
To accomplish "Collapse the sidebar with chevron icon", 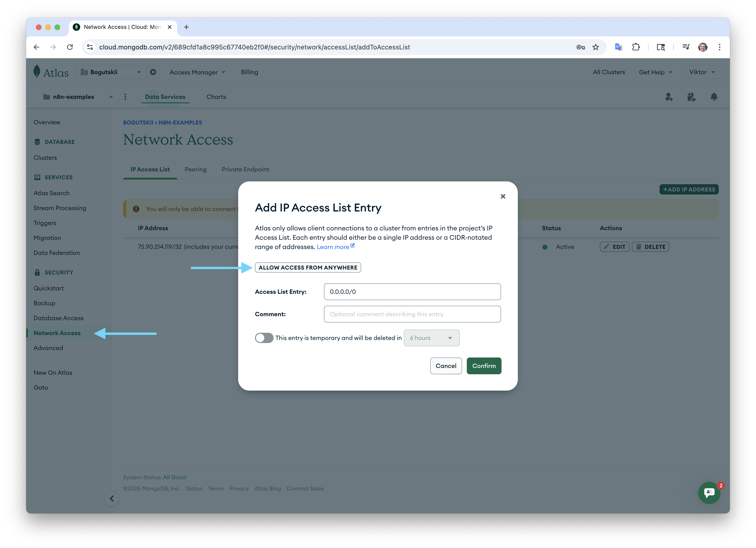I will tap(112, 499).
